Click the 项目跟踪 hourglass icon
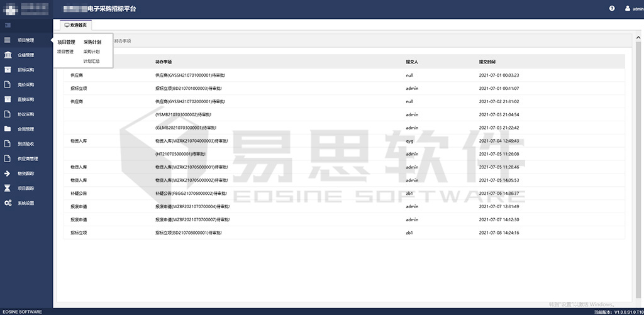This screenshot has height=315, width=644. (x=8, y=188)
